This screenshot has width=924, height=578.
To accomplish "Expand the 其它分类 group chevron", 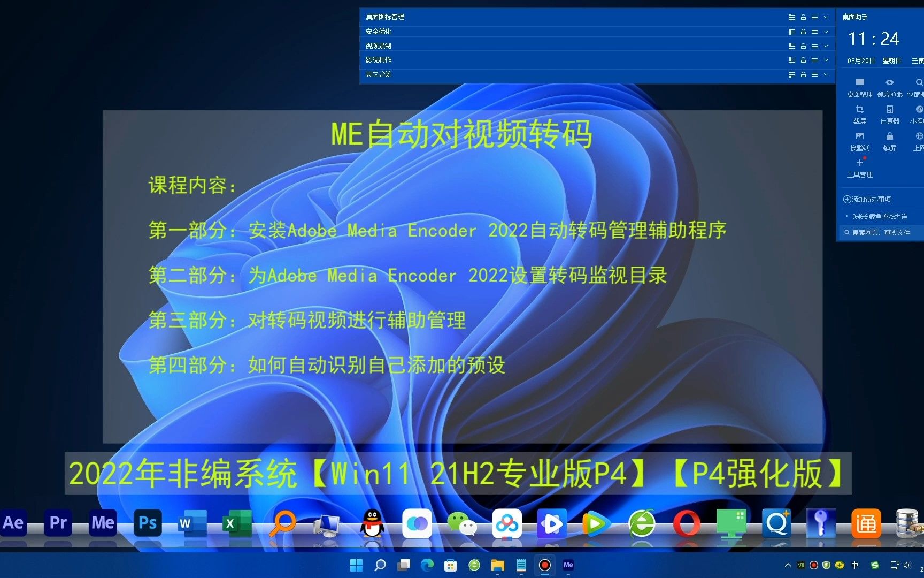I will pyautogui.click(x=826, y=74).
